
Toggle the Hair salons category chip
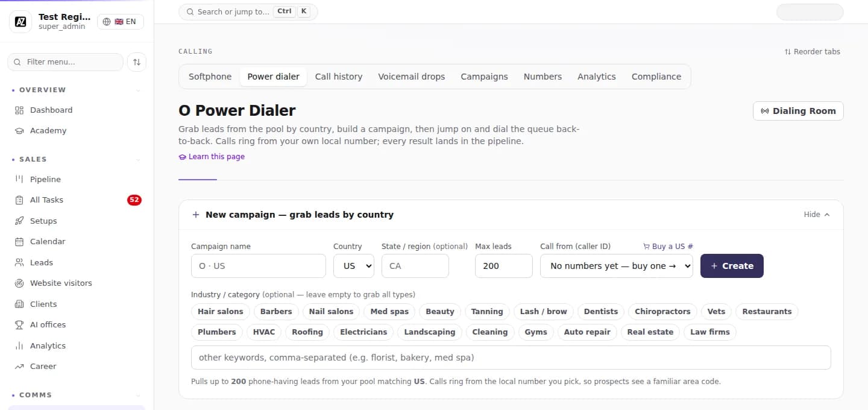point(221,312)
